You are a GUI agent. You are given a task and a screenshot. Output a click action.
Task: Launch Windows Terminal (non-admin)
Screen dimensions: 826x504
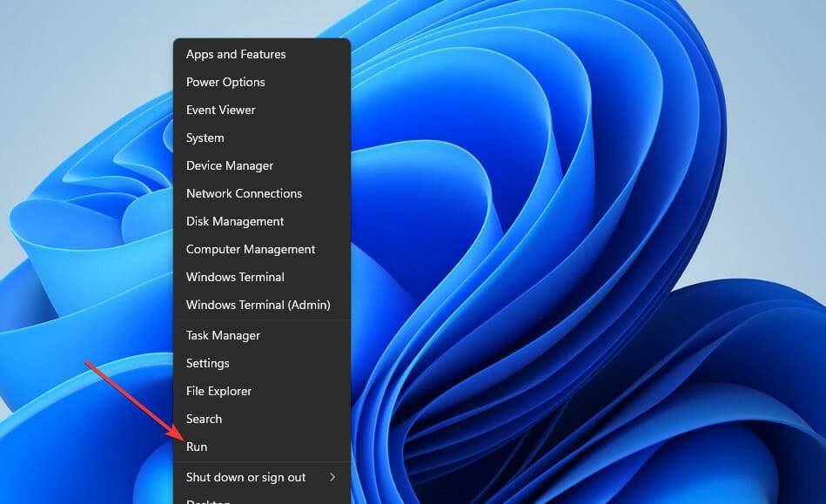pos(235,277)
